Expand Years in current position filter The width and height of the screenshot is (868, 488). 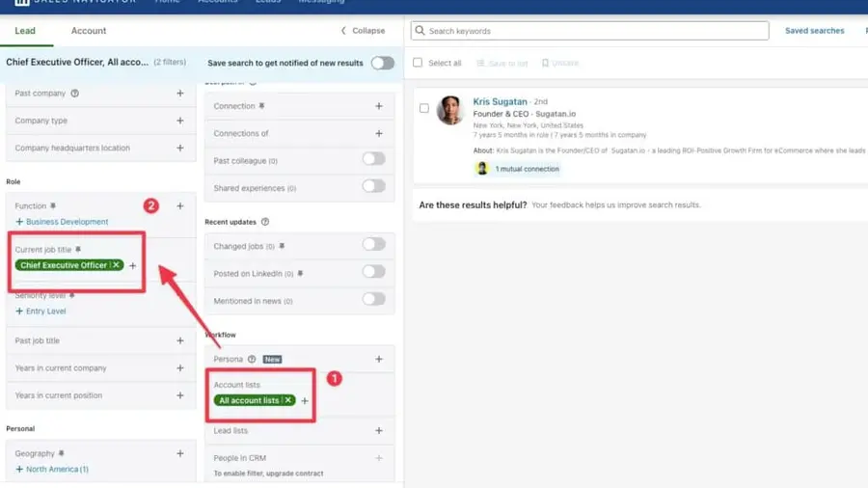[x=180, y=395]
